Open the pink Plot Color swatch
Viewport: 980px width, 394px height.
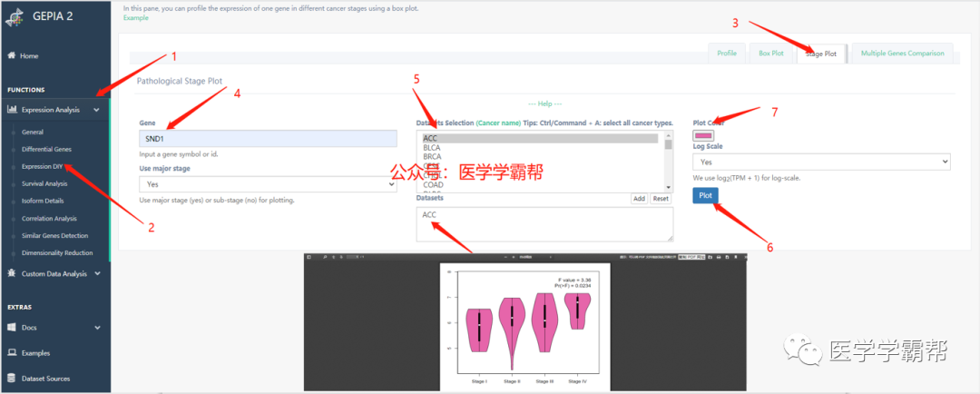703,135
